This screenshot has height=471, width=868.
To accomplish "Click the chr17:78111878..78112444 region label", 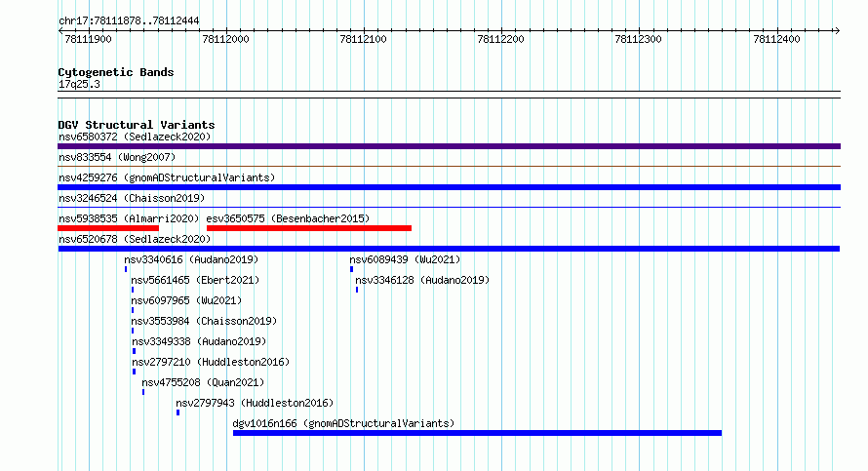I will tap(129, 20).
